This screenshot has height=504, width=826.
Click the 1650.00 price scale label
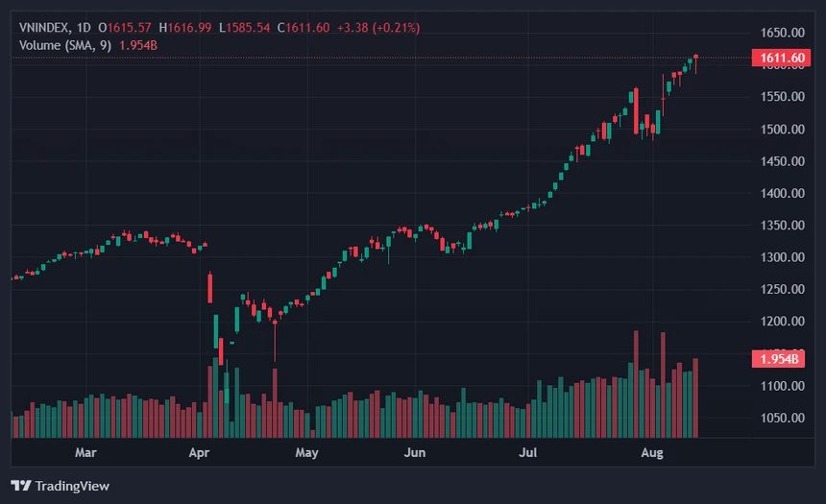pos(782,33)
